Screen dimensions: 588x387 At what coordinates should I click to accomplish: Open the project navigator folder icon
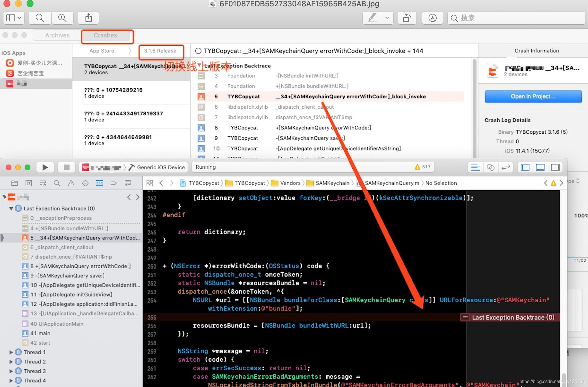pyautogui.click(x=14, y=183)
